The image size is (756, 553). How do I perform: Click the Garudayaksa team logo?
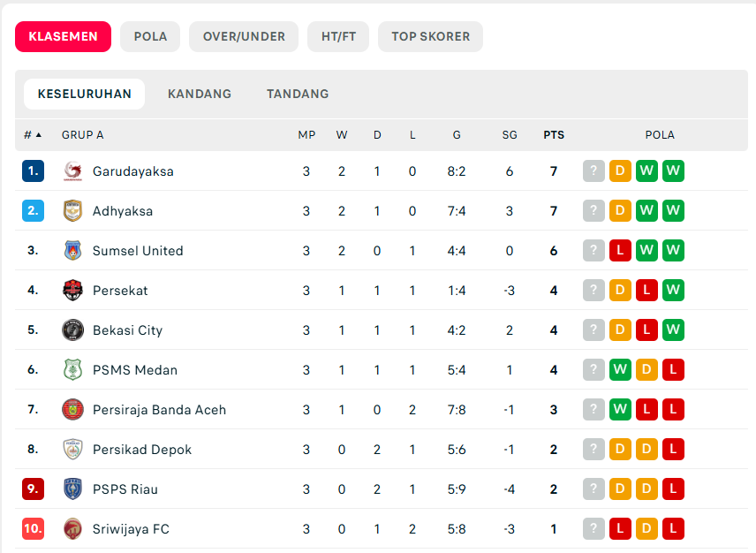coord(72,171)
